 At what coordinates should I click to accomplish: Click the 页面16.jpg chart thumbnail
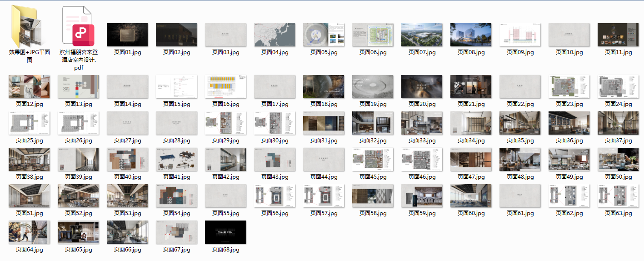coord(225,87)
